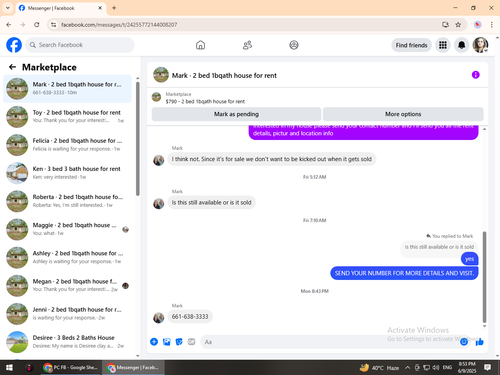This screenshot has width=500, height=375.
Task: Open more actions plus icon in composer
Action: pyautogui.click(x=154, y=342)
